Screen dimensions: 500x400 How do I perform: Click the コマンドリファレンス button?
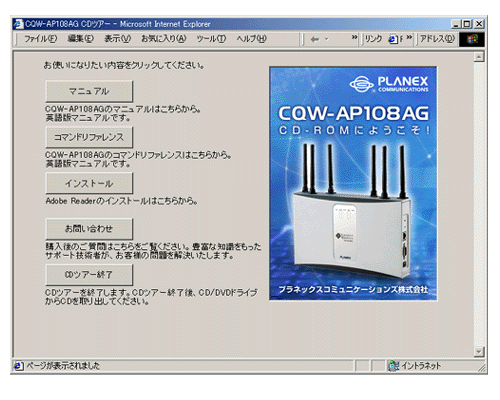click(x=89, y=137)
